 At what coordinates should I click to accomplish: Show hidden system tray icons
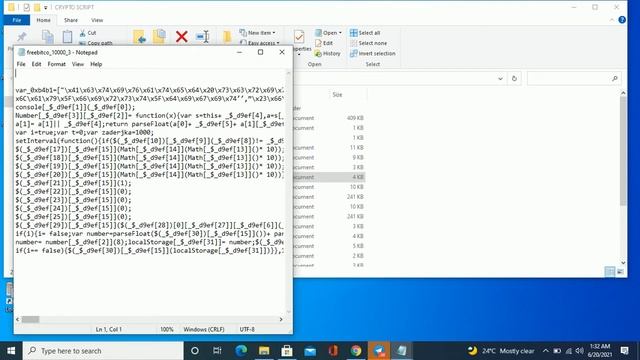coord(546,351)
